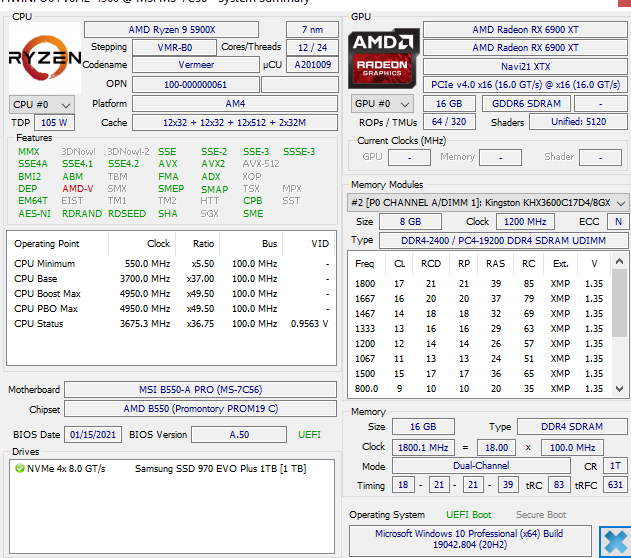This screenshot has width=631, height=558.
Task: Click the Ryzen CPU logo image
Action: click(45, 58)
